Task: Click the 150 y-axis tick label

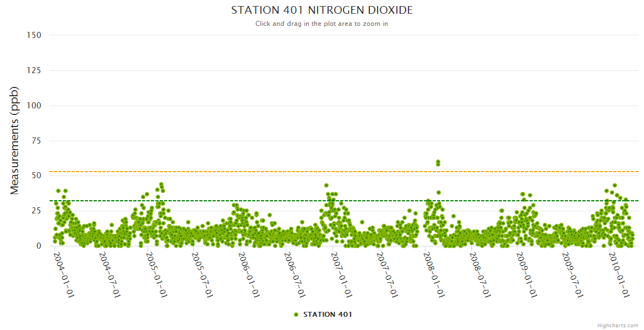Action: 34,35
